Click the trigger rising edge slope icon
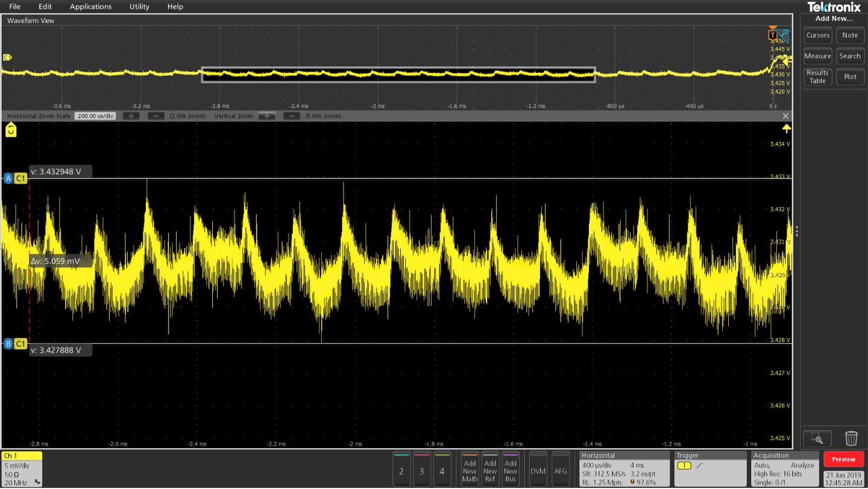This screenshot has height=489, width=868. click(x=699, y=466)
